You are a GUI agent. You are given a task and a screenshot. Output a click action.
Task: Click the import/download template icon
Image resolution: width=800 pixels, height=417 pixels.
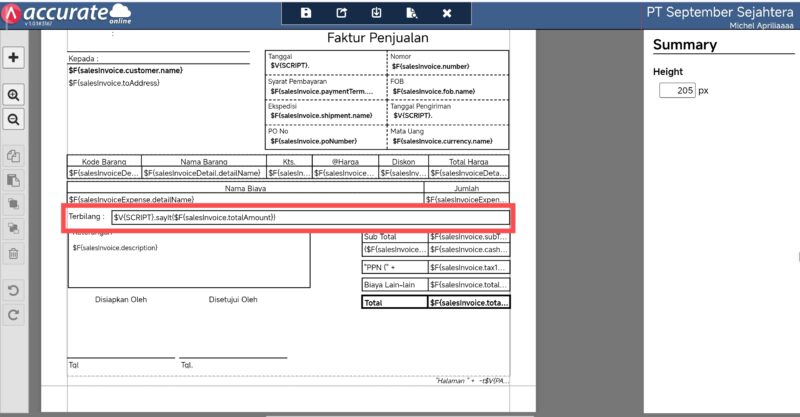pos(376,13)
